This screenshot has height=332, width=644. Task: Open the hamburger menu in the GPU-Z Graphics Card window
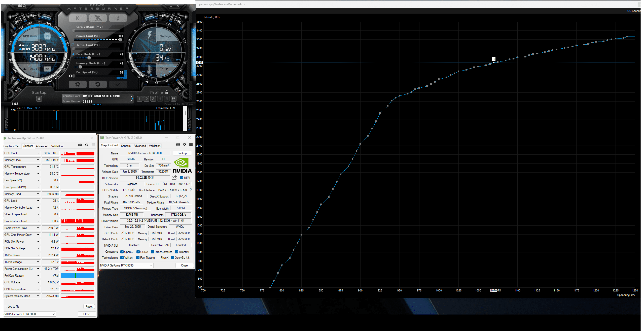point(191,144)
